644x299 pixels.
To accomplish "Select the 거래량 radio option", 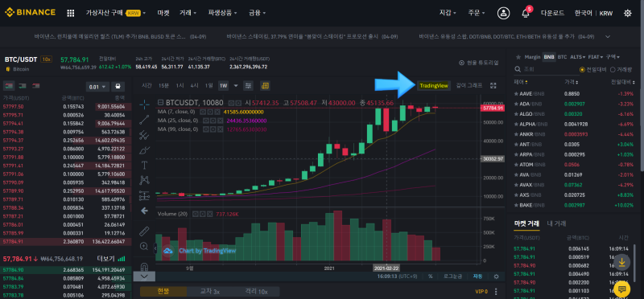I will click(621, 70).
